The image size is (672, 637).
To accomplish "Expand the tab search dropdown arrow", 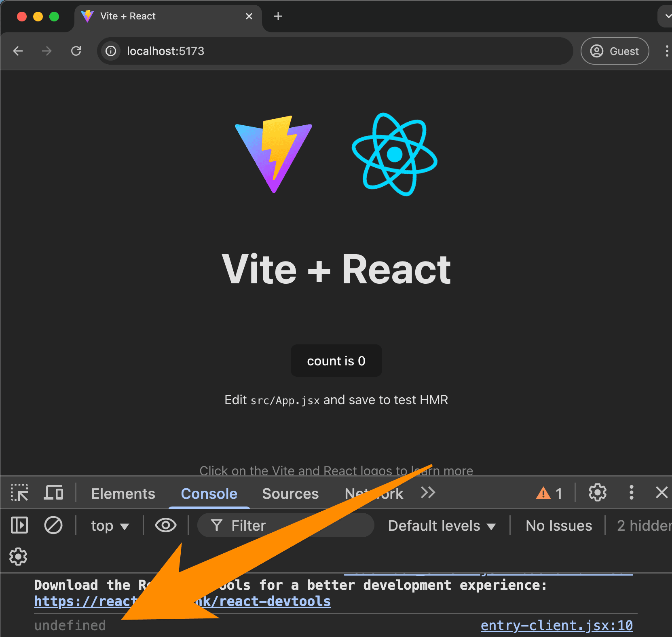I will coord(666,16).
